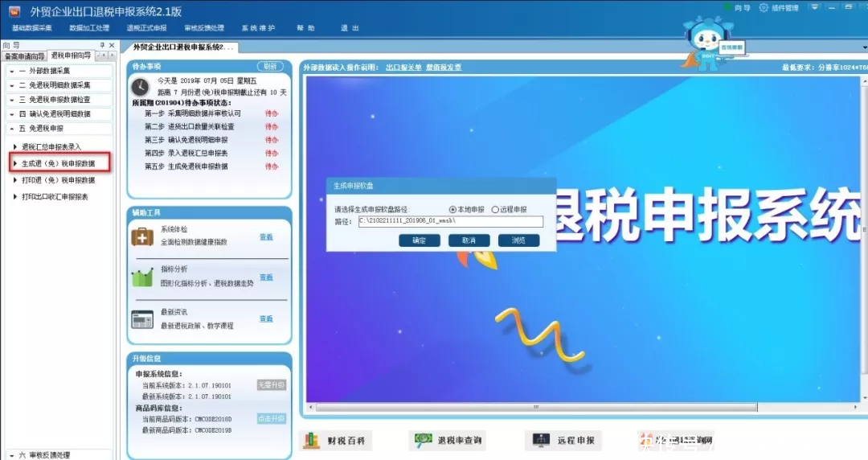Viewport: 868px width, 460px height.
Task: Click 第二步 进货出口数量关联检查 text
Action: tap(190, 127)
